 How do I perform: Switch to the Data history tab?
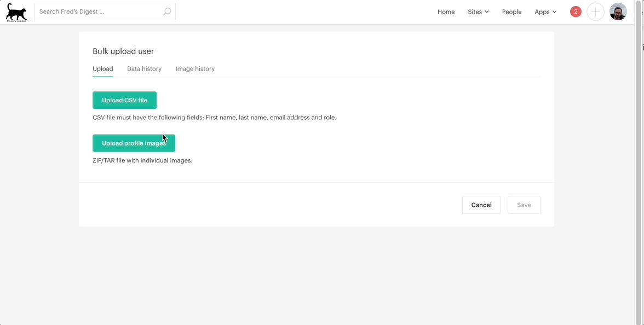point(144,69)
